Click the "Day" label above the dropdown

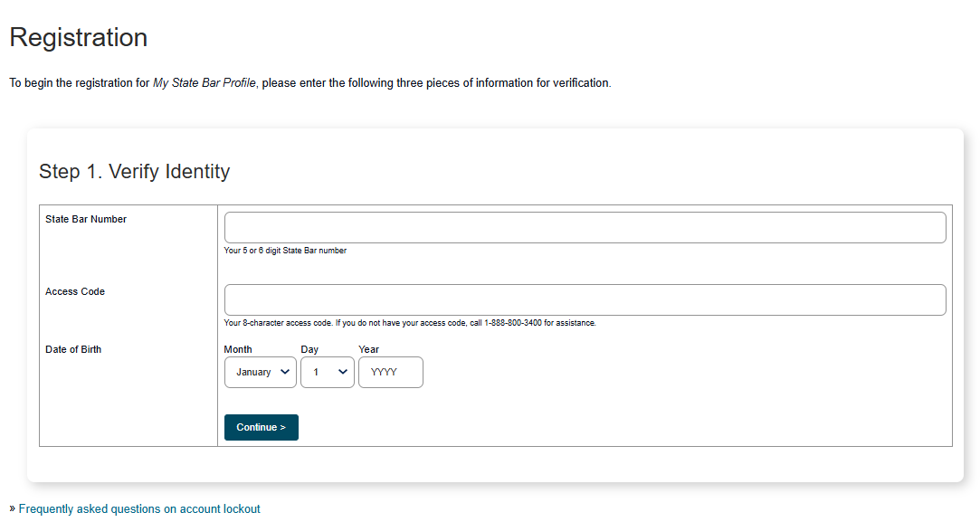310,349
